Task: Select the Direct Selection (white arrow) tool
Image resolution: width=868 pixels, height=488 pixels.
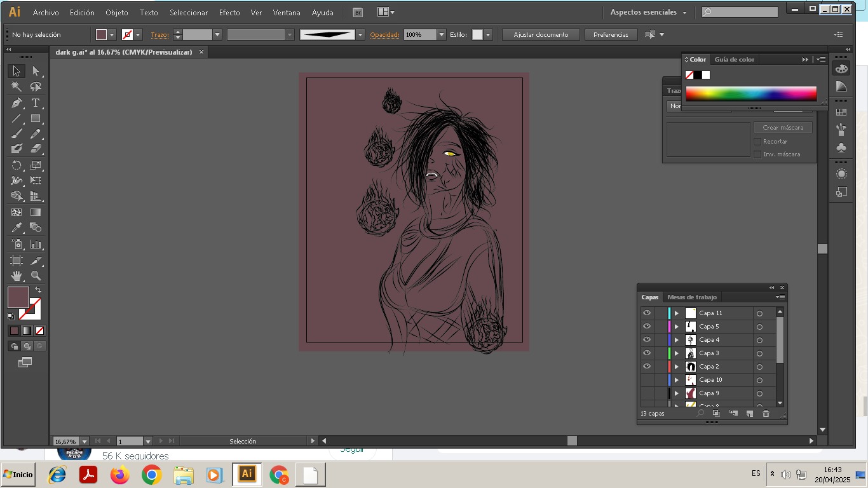Action: [36, 71]
